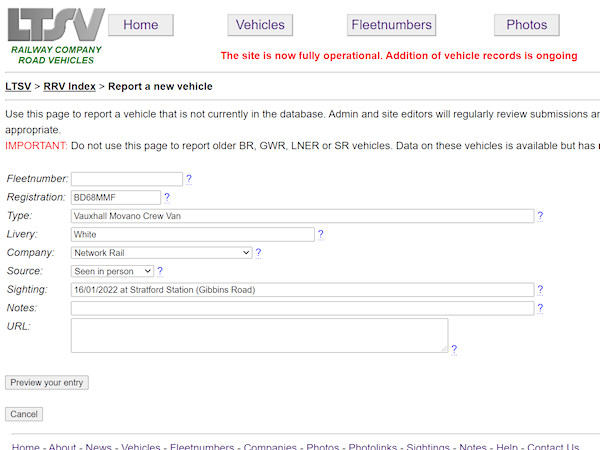Open the Source dropdown set to Seen in person
Image resolution: width=600 pixels, height=450 pixels.
tap(112, 271)
